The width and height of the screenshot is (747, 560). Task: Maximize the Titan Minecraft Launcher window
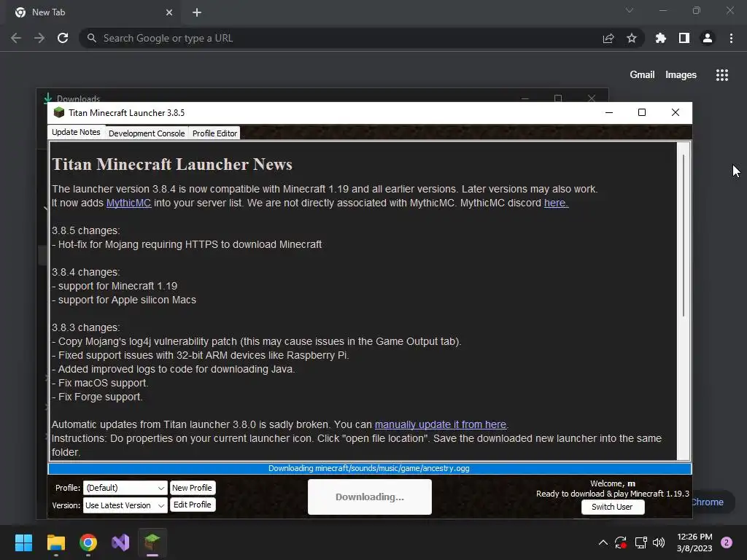642,112
